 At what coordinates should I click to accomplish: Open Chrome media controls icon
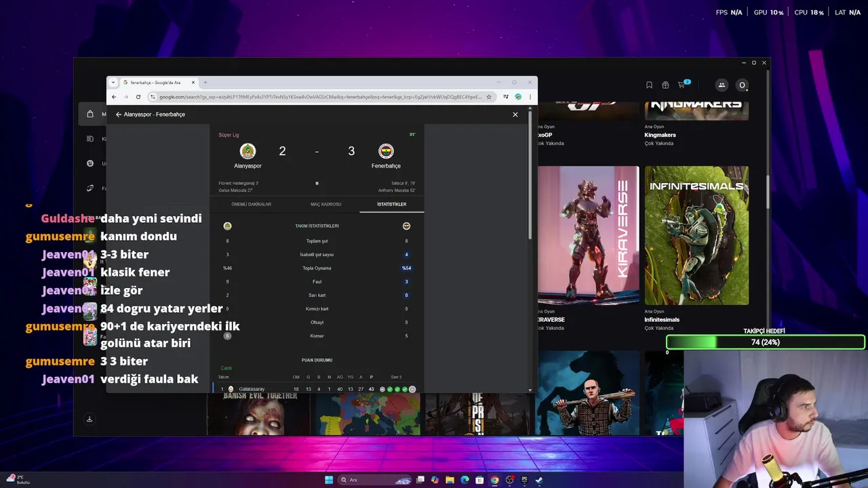[506, 97]
